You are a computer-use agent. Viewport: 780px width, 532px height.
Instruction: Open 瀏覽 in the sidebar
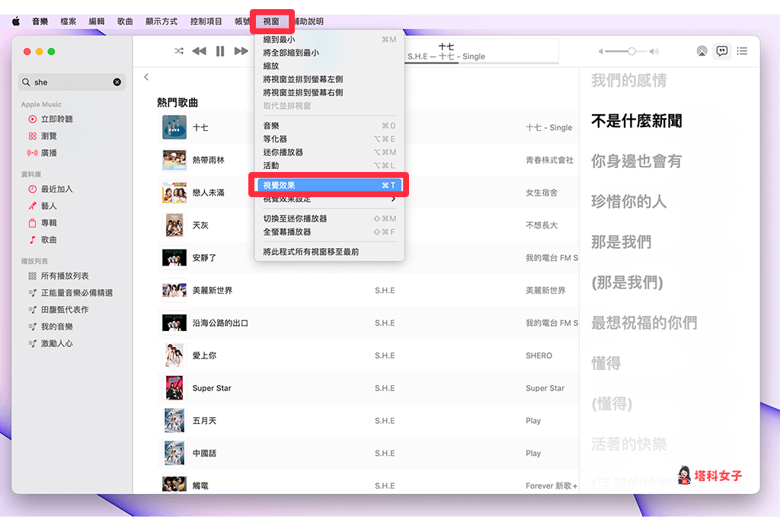(49, 135)
